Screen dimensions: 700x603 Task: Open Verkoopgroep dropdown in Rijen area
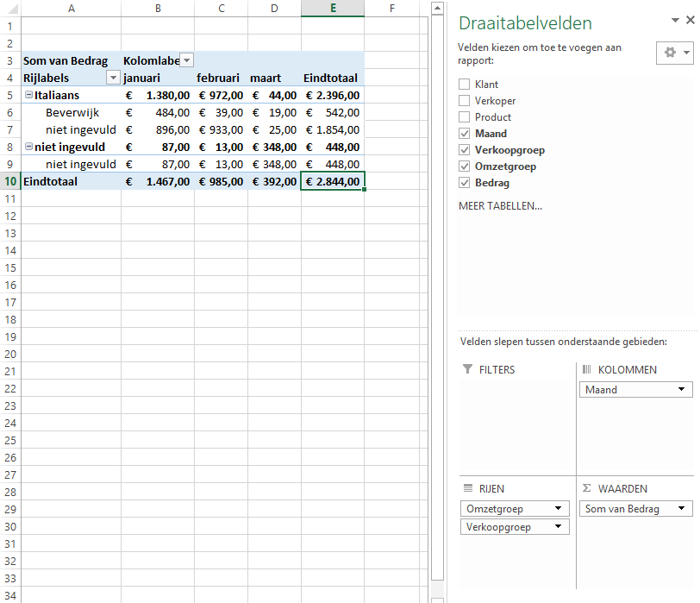tap(559, 527)
